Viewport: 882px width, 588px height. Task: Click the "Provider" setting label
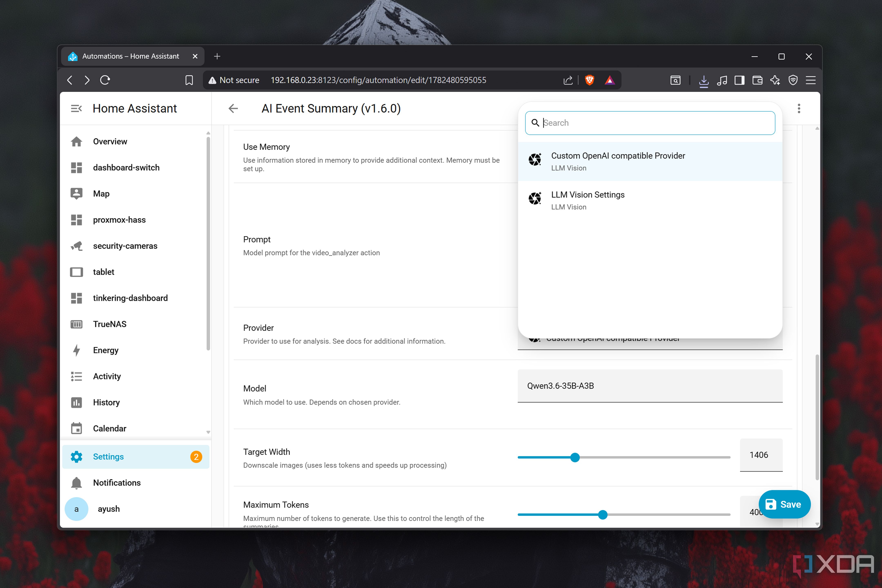pos(258,328)
